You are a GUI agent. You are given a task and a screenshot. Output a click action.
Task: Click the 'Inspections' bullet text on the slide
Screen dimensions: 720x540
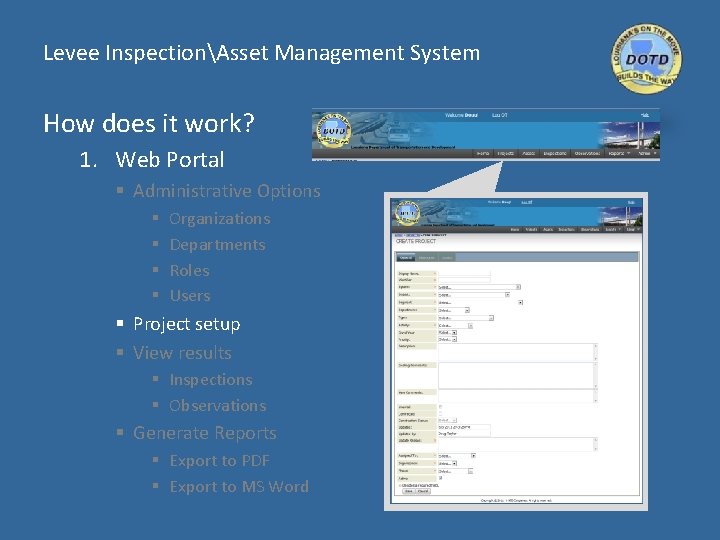tap(211, 380)
